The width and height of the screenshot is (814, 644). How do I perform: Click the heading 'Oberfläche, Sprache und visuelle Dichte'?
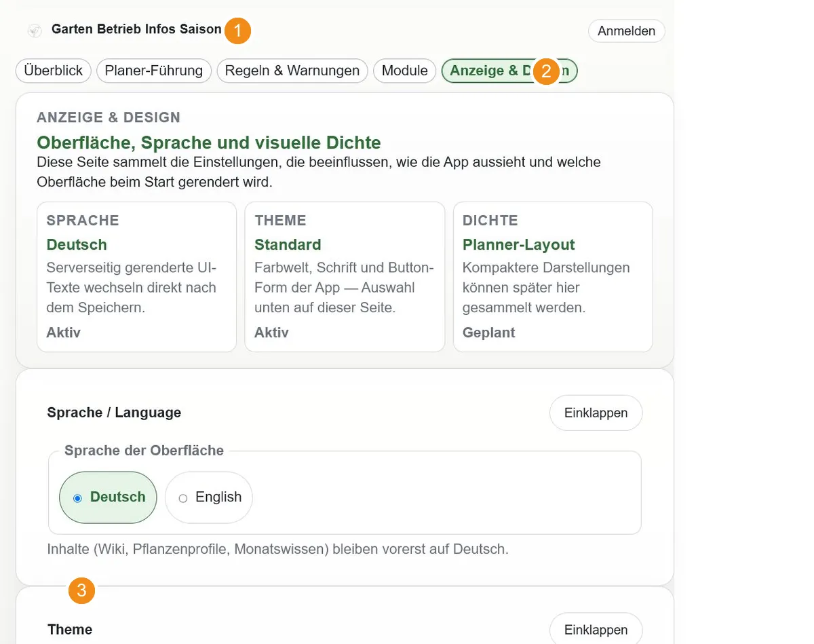(x=209, y=143)
